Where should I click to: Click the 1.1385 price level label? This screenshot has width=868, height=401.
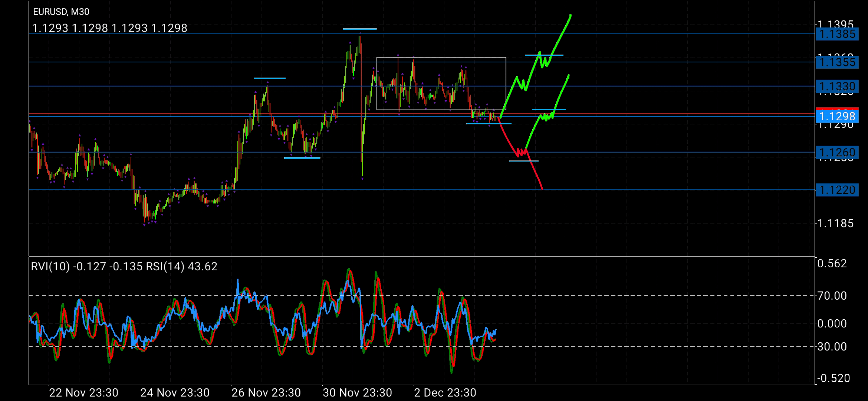tap(837, 34)
